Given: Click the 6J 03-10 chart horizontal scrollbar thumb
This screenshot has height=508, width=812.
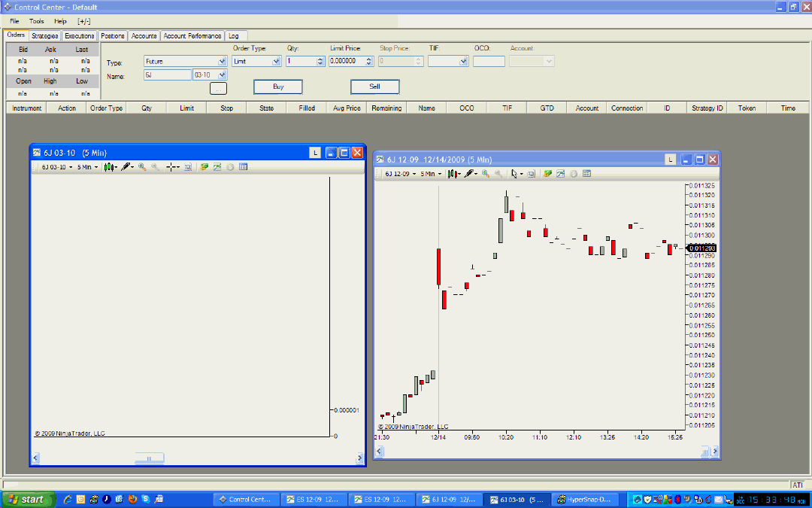Looking at the screenshot, I should pyautogui.click(x=149, y=458).
